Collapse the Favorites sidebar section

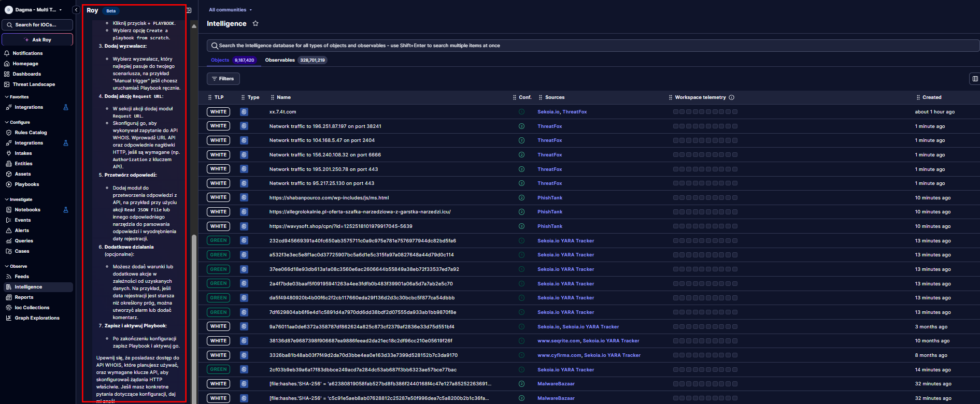click(6, 97)
